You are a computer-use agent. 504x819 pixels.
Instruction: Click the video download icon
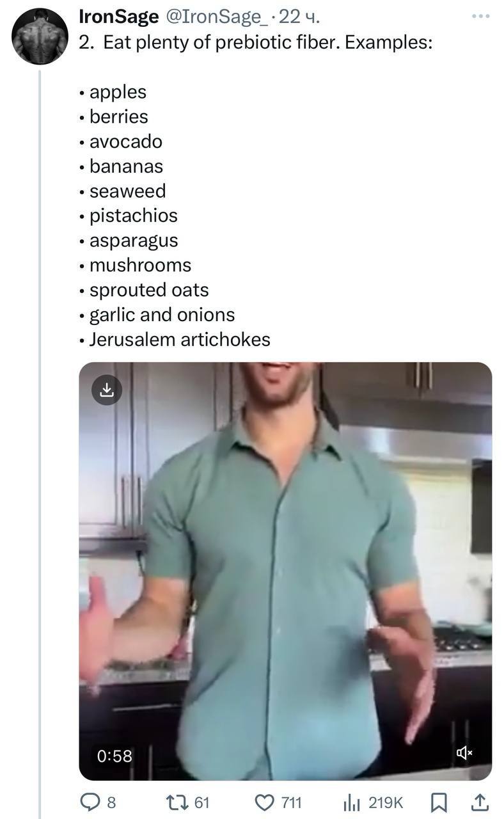click(107, 390)
